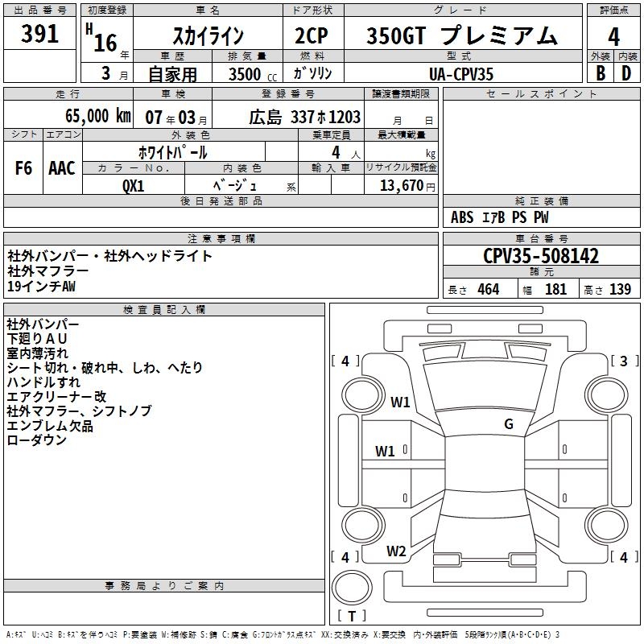Click the note line 19インチAW
Screen dimensions: 644x644
(42, 287)
